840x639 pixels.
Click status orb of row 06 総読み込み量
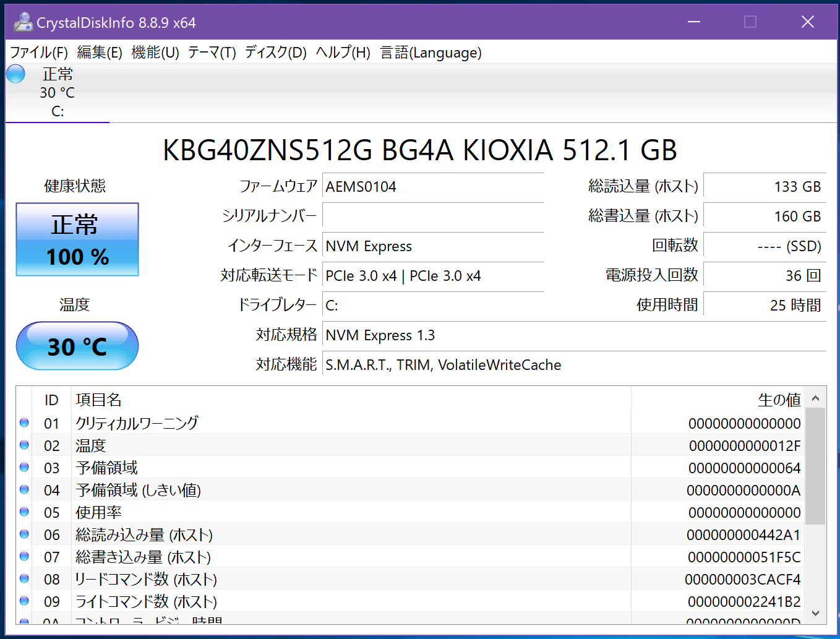[24, 534]
